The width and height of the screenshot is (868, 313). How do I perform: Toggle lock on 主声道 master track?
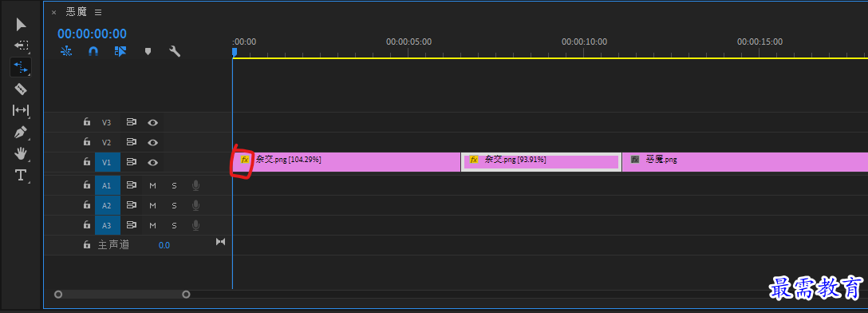[x=86, y=244]
